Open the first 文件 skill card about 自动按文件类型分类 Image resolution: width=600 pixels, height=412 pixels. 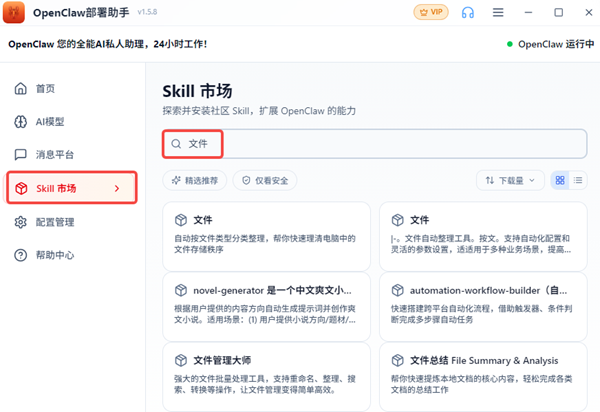[x=266, y=236]
